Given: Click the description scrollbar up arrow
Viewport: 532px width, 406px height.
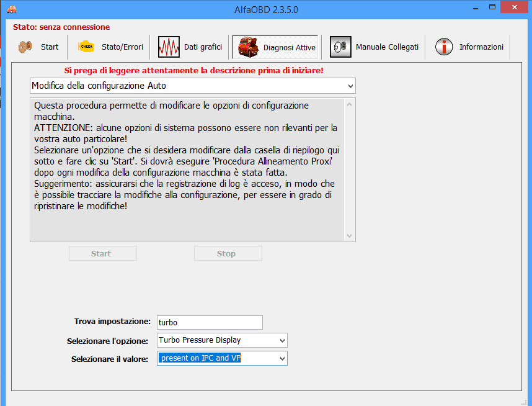Looking at the screenshot, I should pos(350,105).
